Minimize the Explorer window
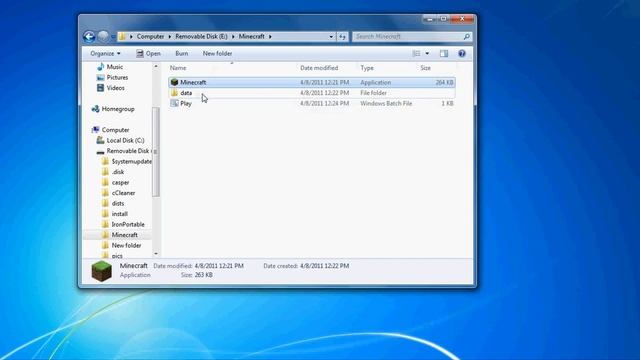This screenshot has width=640, height=360. pos(429,19)
